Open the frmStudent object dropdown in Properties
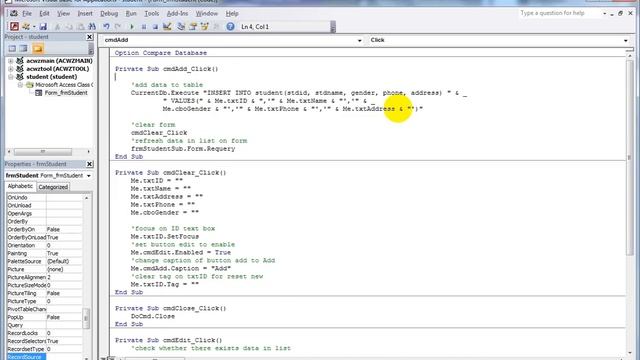Screen dimensions: 640x360 click(89, 176)
